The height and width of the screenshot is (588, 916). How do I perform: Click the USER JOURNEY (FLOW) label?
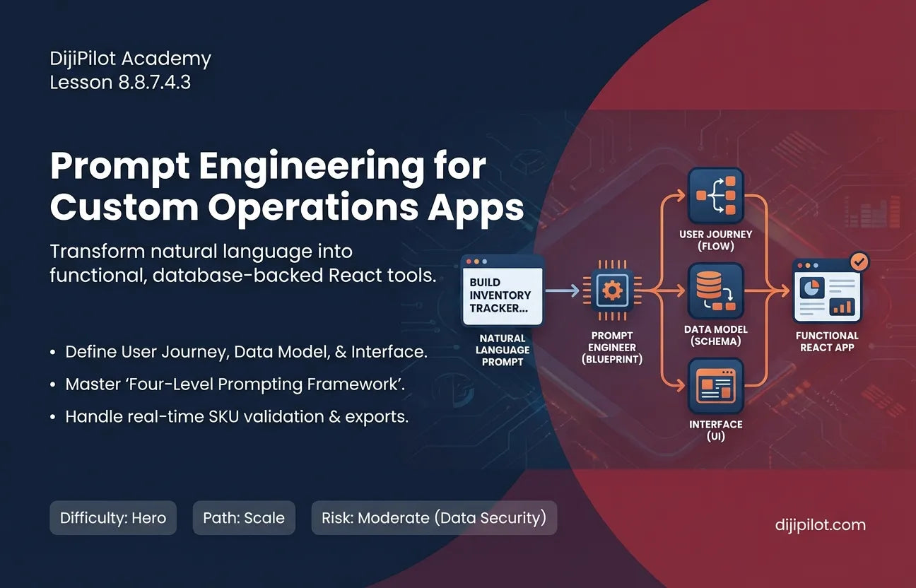point(715,240)
